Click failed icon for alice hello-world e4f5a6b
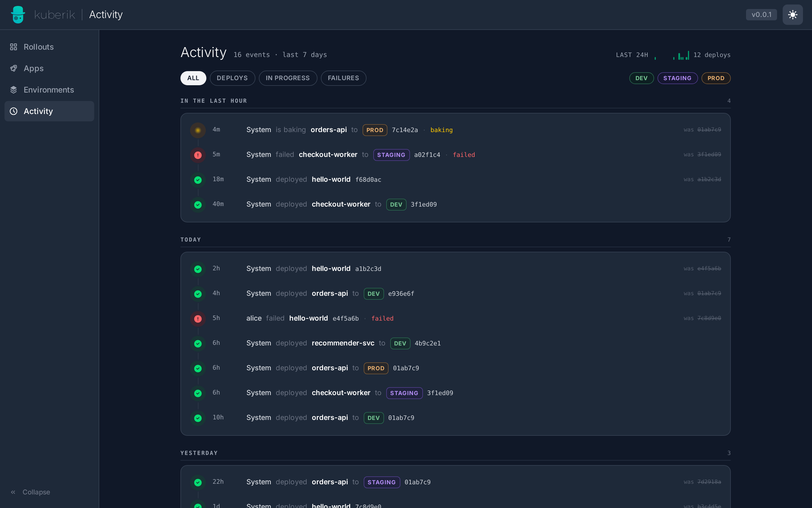Image resolution: width=812 pixels, height=508 pixels. click(198, 319)
